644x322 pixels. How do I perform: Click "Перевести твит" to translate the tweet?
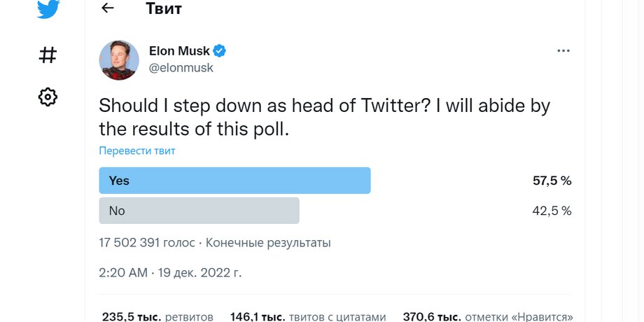136,150
